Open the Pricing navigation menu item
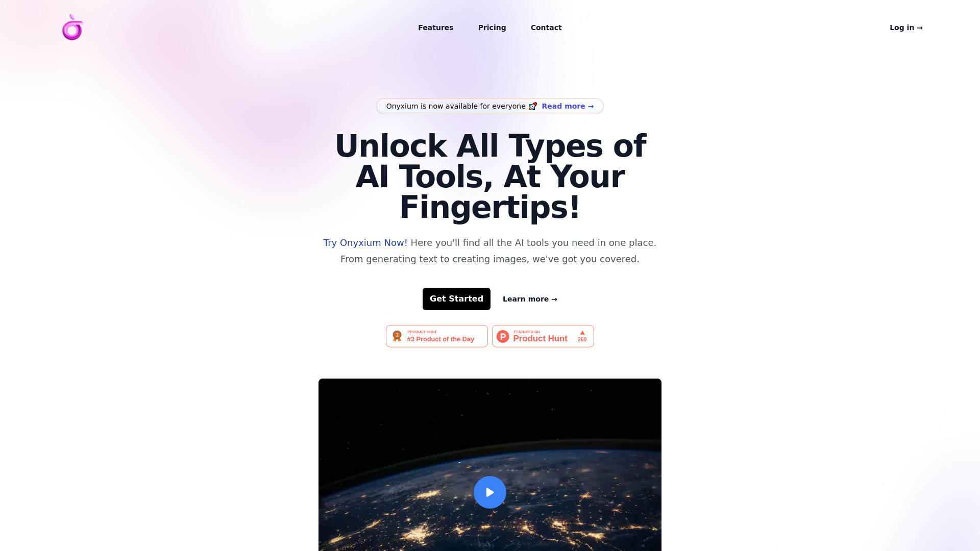 492,27
